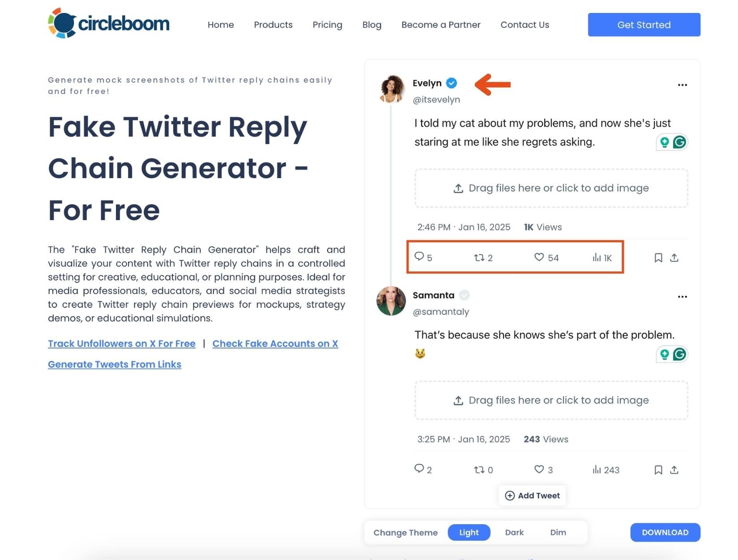Click Evelyn's verified blue checkmark badge
The height and width of the screenshot is (560, 738).
pos(452,83)
